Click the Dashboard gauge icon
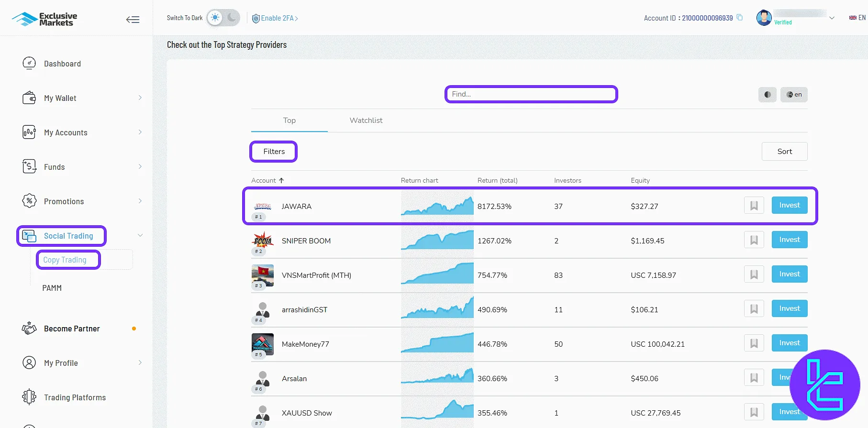This screenshot has width=868, height=428. pos(29,64)
